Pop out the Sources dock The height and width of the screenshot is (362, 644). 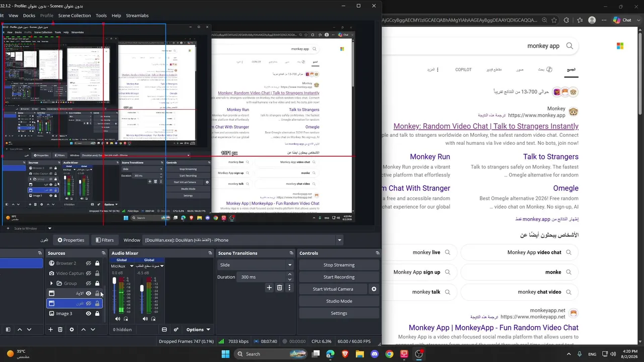(x=104, y=253)
